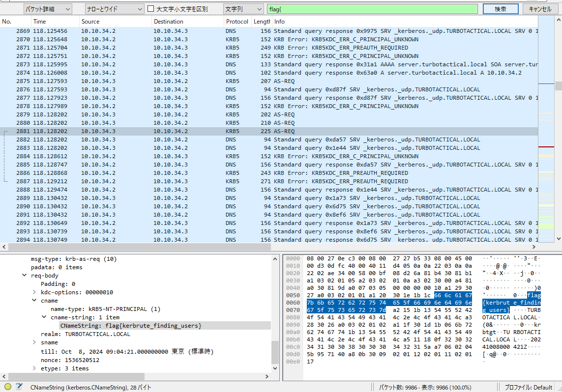562x392 pixels.
Task: Click the CNameString status bar field info
Action: click(90, 388)
